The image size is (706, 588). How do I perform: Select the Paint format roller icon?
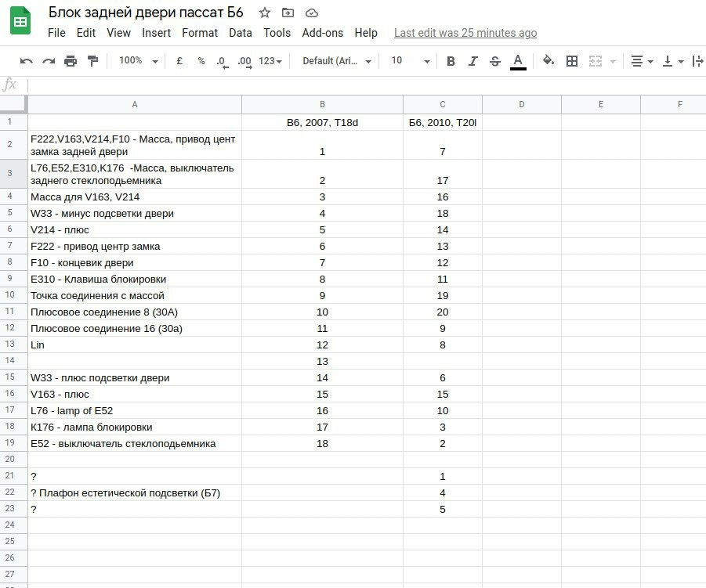click(92, 61)
